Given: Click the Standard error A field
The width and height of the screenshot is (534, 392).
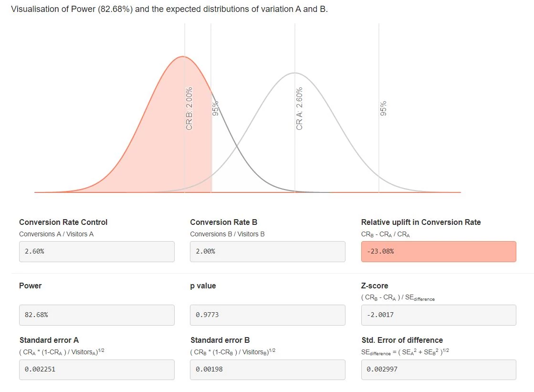Looking at the screenshot, I should tap(96, 370).
